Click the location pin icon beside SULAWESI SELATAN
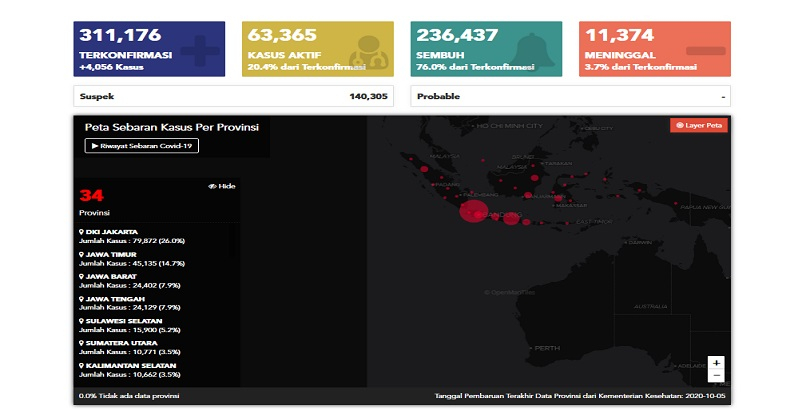The height and width of the screenshot is (410, 810). (x=82, y=321)
